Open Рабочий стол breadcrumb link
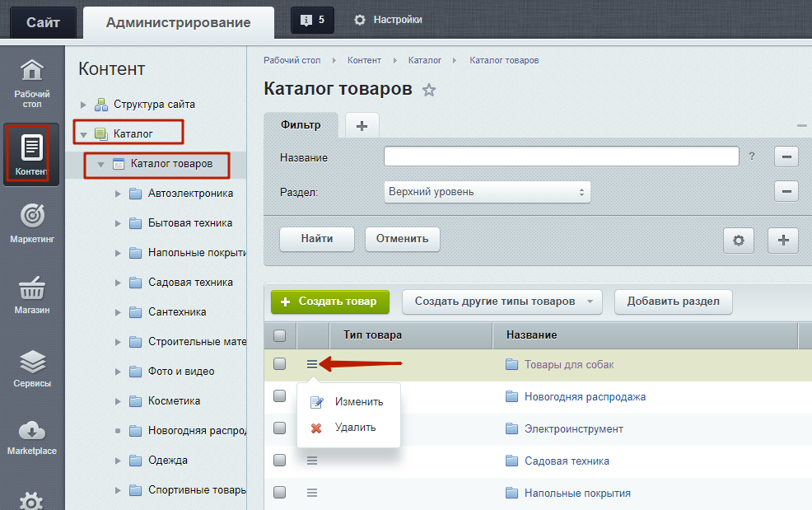 coord(292,61)
